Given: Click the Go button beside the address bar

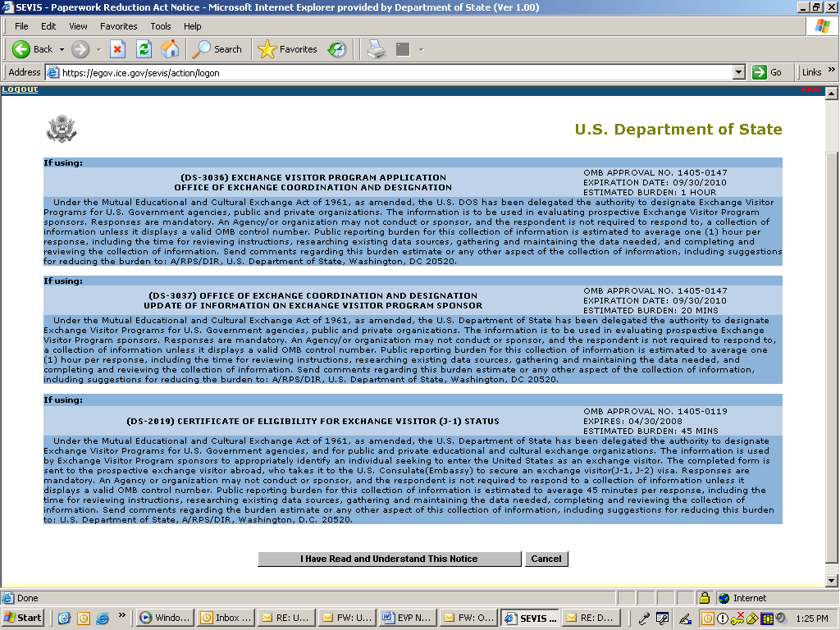Looking at the screenshot, I should click(767, 72).
